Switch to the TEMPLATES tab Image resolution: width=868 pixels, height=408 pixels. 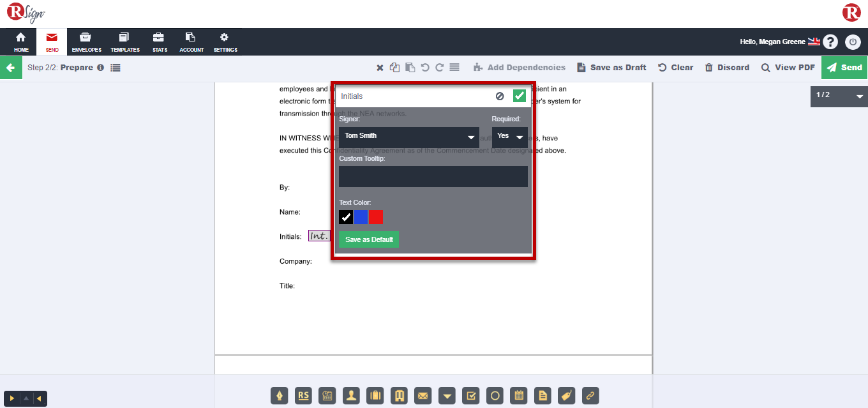click(x=124, y=42)
